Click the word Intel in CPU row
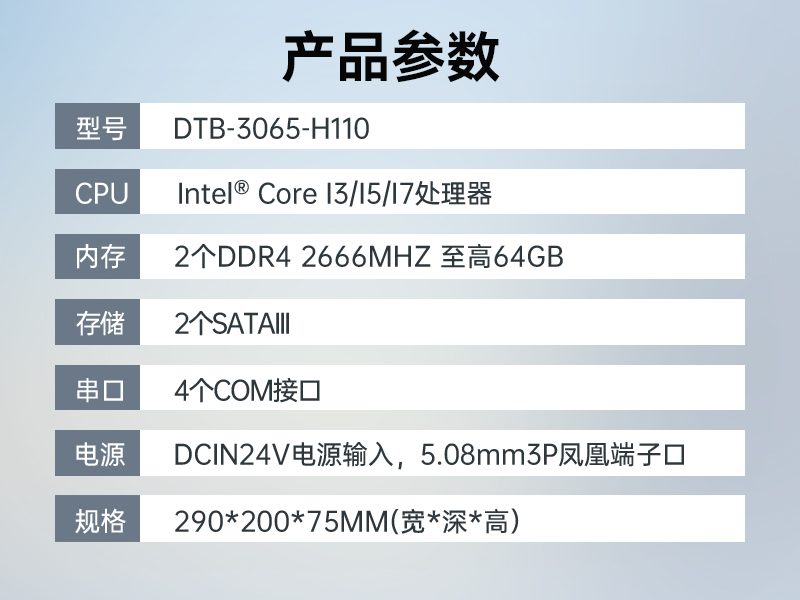 point(205,193)
